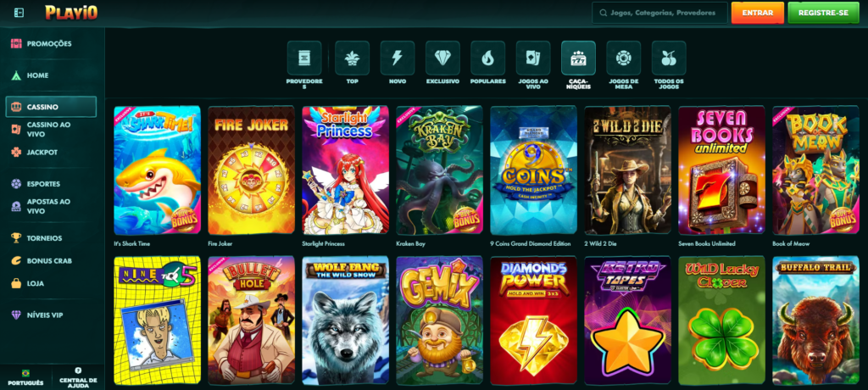Open the 9 Coins Grand Diamond thumbnail
Viewport: 868px width, 390px height.
tap(534, 170)
